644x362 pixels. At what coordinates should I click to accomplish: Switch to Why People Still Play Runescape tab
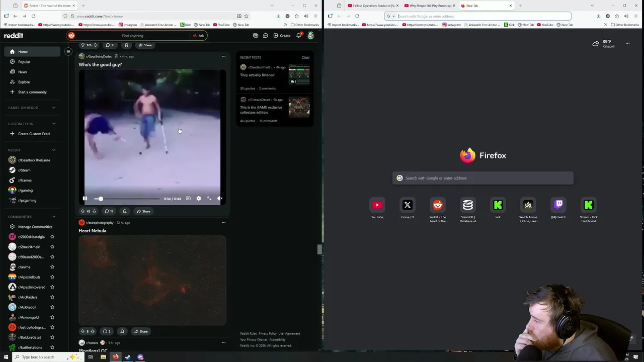pyautogui.click(x=429, y=6)
